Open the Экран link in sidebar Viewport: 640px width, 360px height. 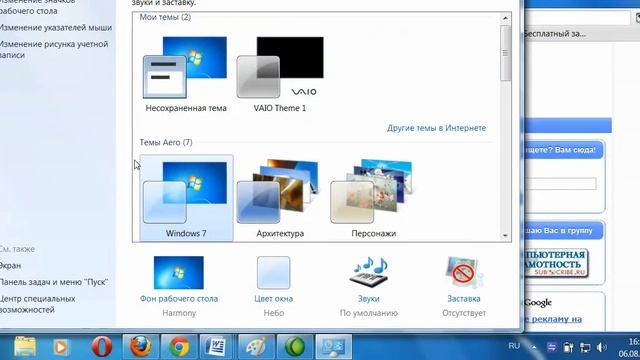pos(10,266)
